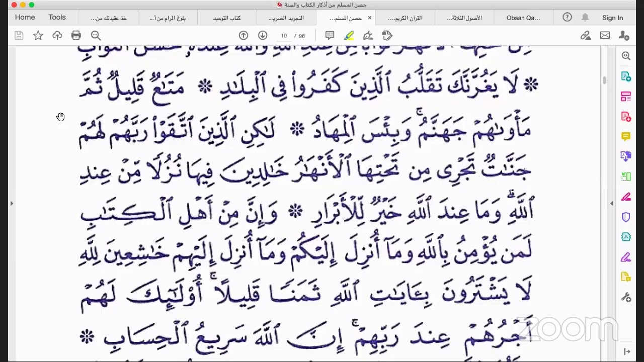Upload the file to the cloud
The height and width of the screenshot is (362, 644).
tap(57, 35)
